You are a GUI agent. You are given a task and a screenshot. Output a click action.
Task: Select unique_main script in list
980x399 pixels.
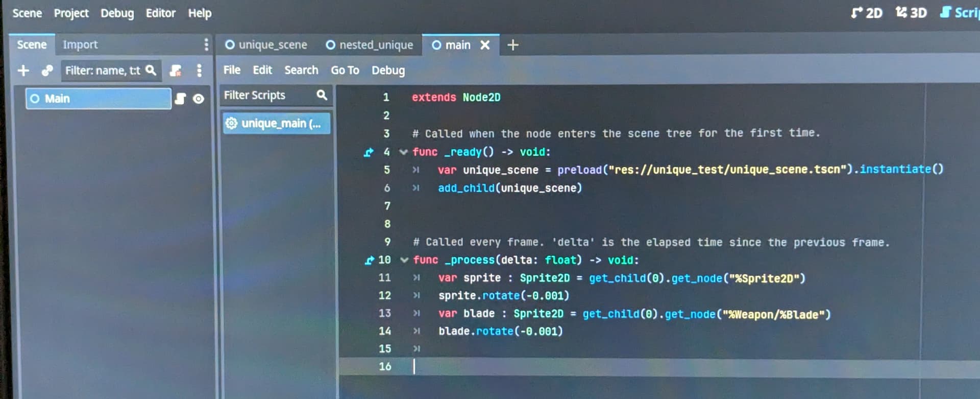click(x=276, y=124)
